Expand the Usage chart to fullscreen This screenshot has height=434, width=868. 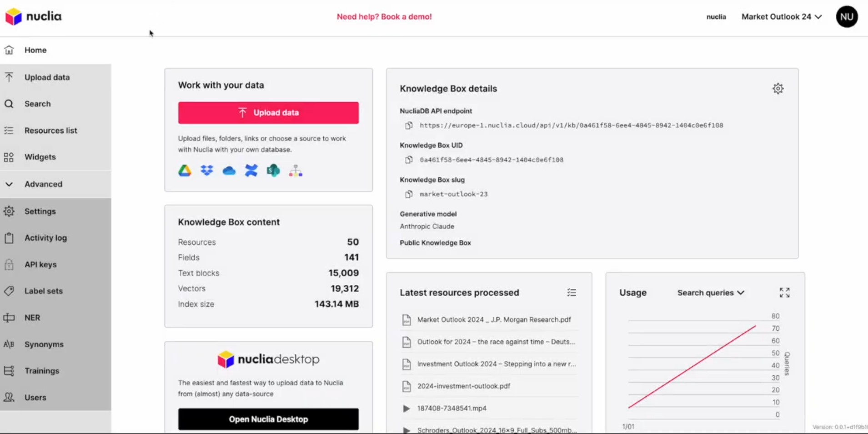(x=784, y=293)
